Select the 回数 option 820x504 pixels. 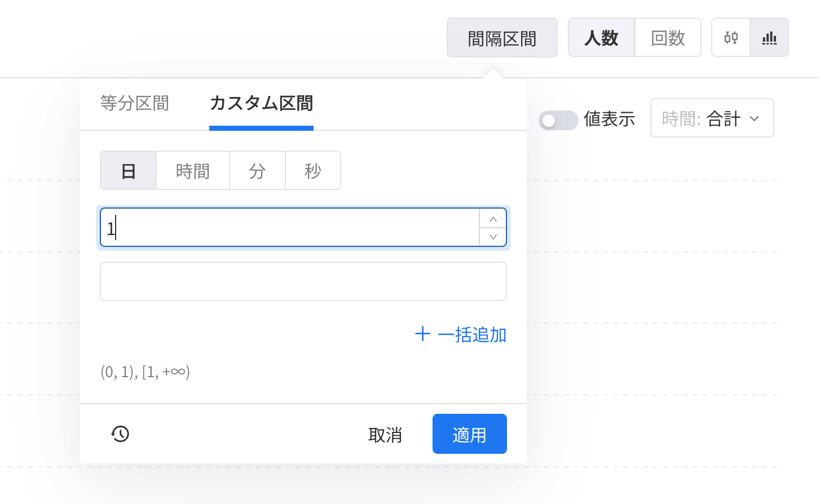click(x=668, y=38)
